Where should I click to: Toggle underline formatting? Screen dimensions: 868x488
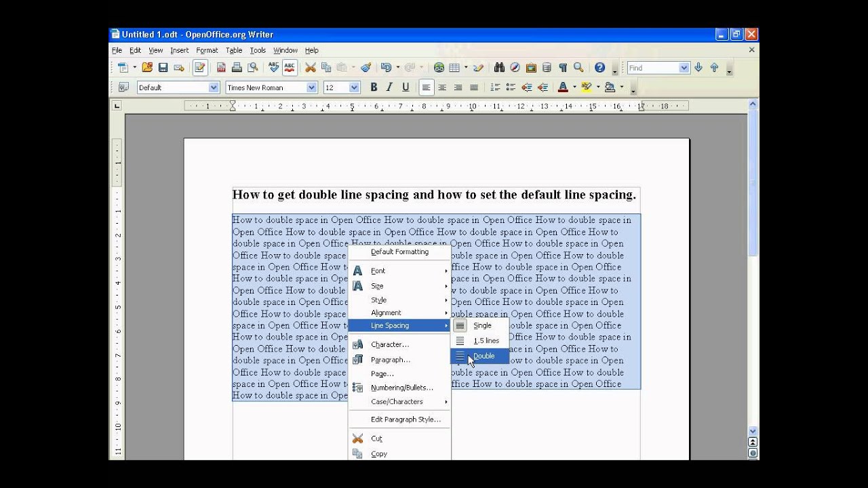[406, 87]
